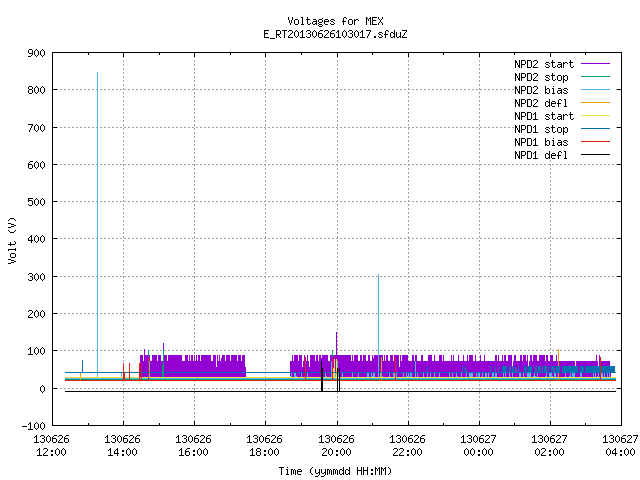Image resolution: width=640 pixels, height=480 pixels.
Task: Click the NPD2 stop green legend line
Action: (x=595, y=77)
